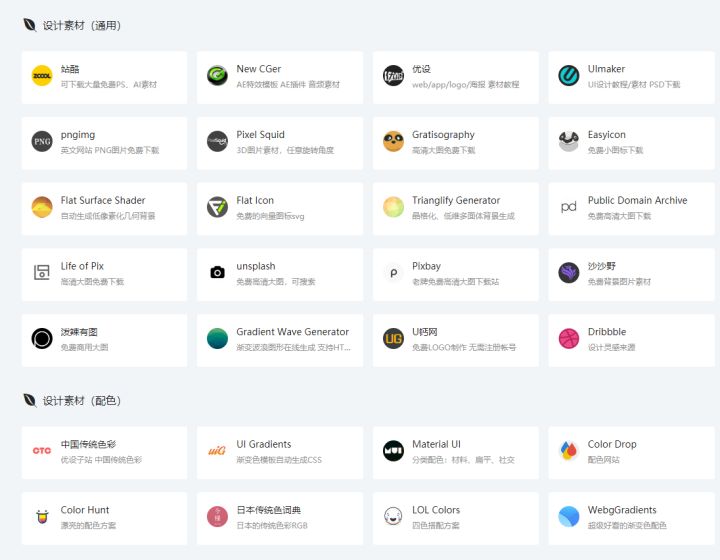Select the UImaker teal circle icon
This screenshot has width=720, height=560.
coord(568,76)
